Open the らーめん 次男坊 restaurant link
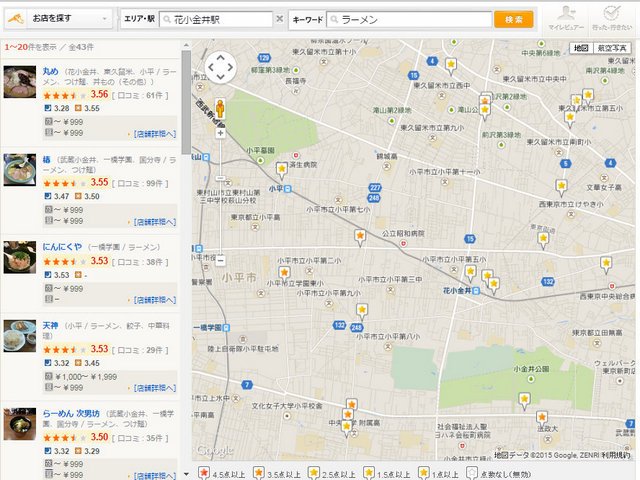 click(71, 413)
